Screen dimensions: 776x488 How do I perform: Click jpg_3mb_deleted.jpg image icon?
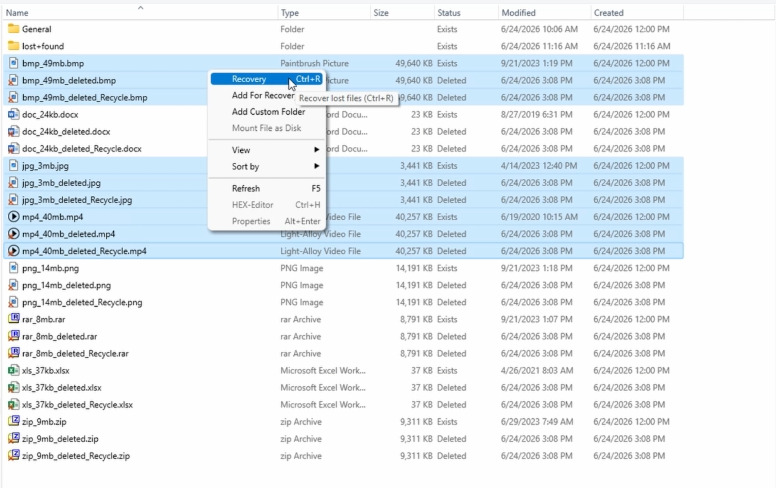click(x=13, y=183)
